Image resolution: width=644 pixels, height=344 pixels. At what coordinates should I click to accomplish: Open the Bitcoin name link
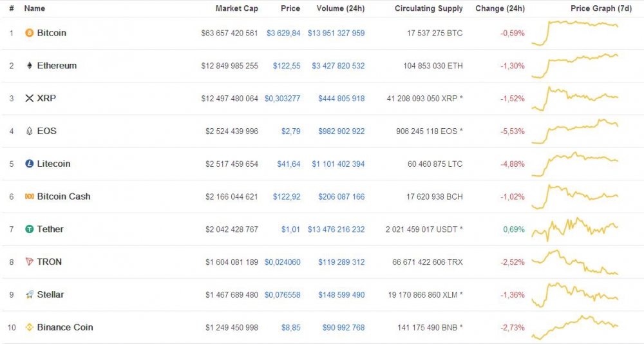pos(52,33)
